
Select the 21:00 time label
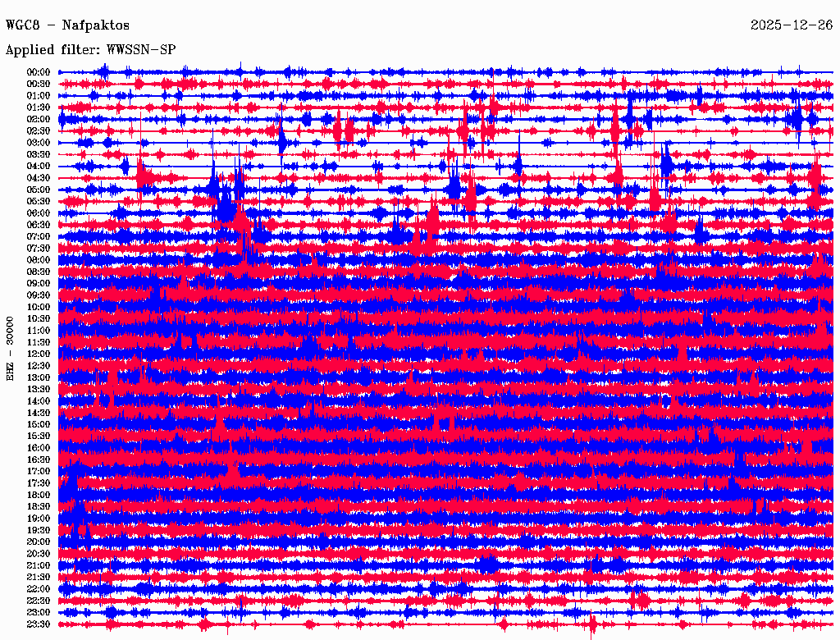[x=39, y=565]
